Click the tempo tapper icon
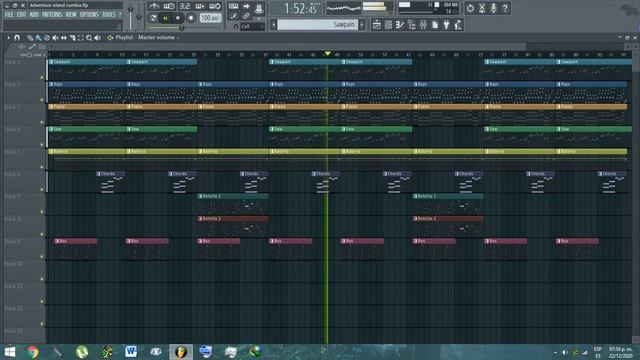This screenshot has height=360, width=640. tap(458, 25)
